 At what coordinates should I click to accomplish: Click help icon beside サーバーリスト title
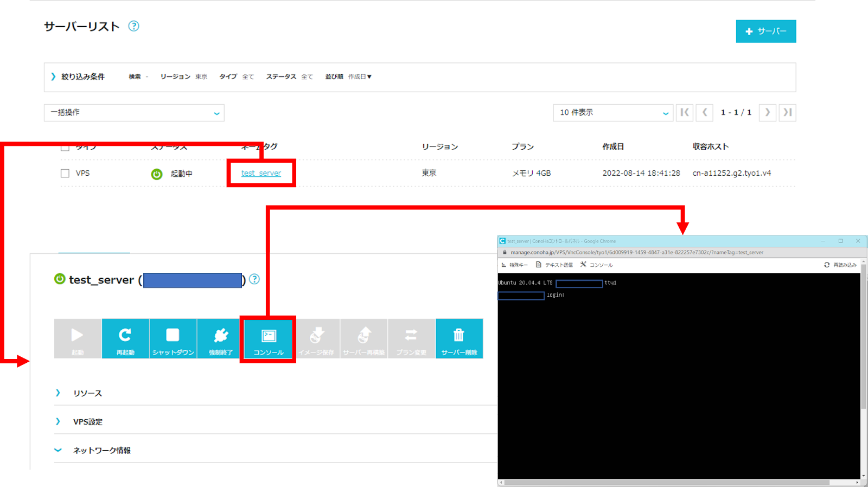(x=133, y=26)
